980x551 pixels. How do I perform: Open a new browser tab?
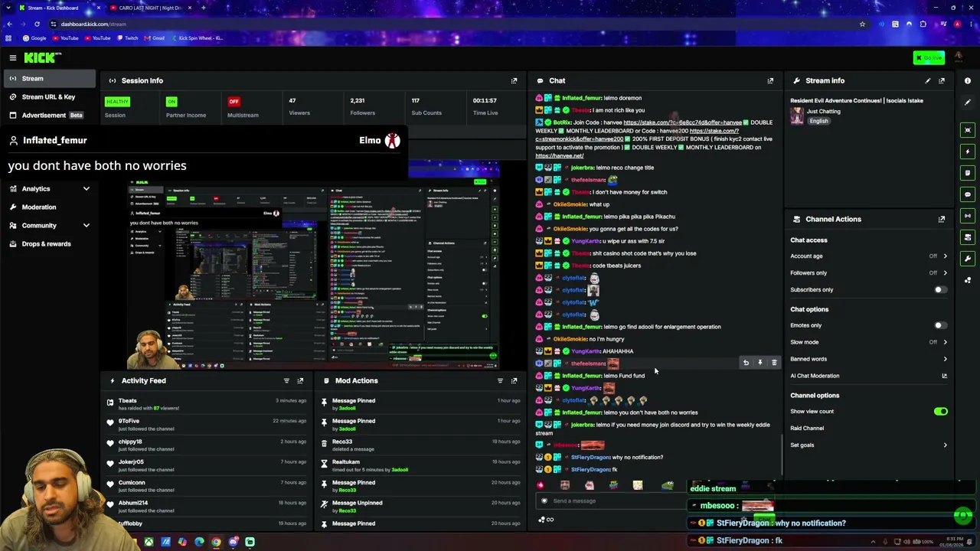click(x=203, y=8)
